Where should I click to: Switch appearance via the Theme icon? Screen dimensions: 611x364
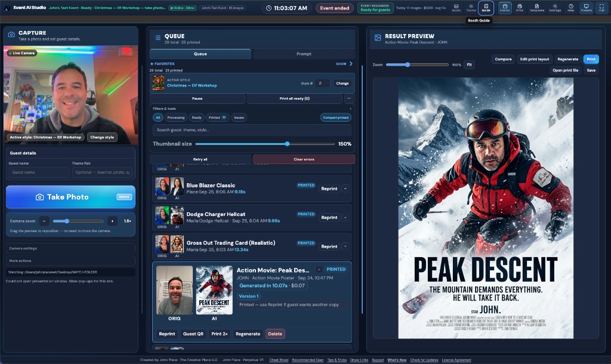tap(471, 8)
